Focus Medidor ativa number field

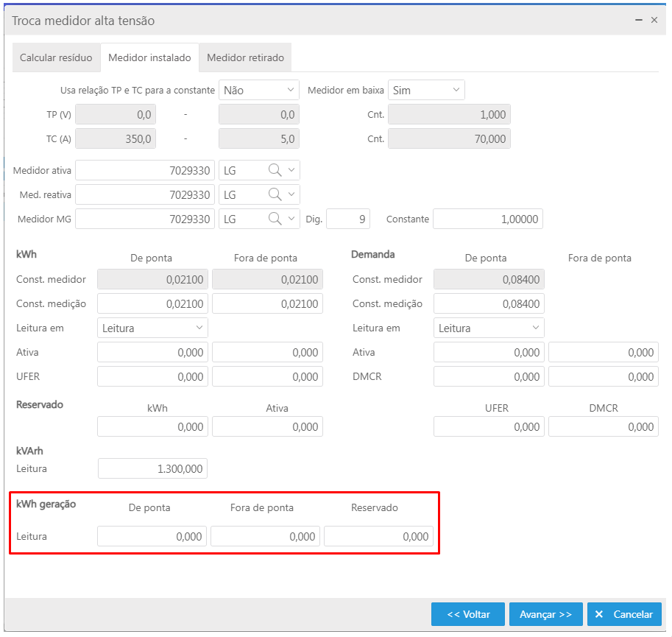pos(145,171)
